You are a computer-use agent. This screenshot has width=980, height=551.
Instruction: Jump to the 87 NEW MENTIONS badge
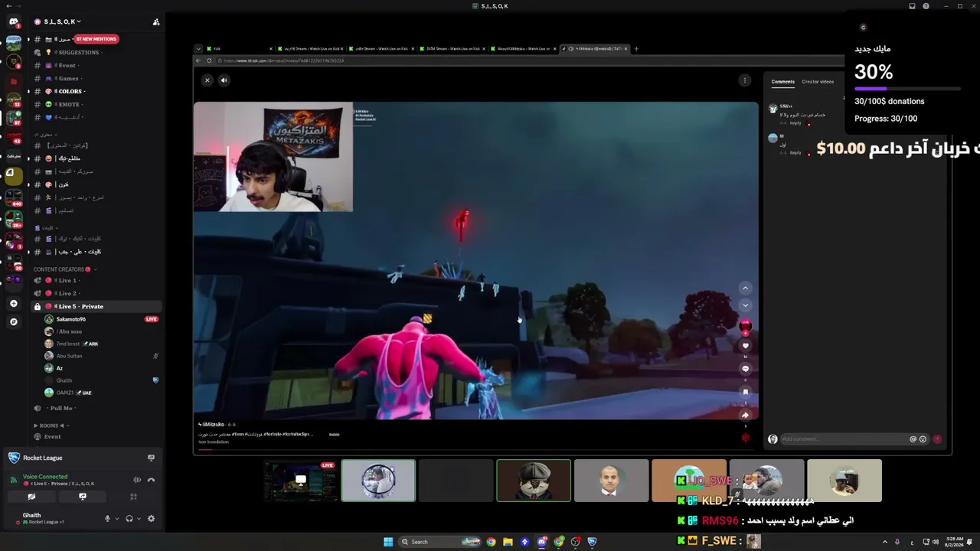tap(96, 39)
